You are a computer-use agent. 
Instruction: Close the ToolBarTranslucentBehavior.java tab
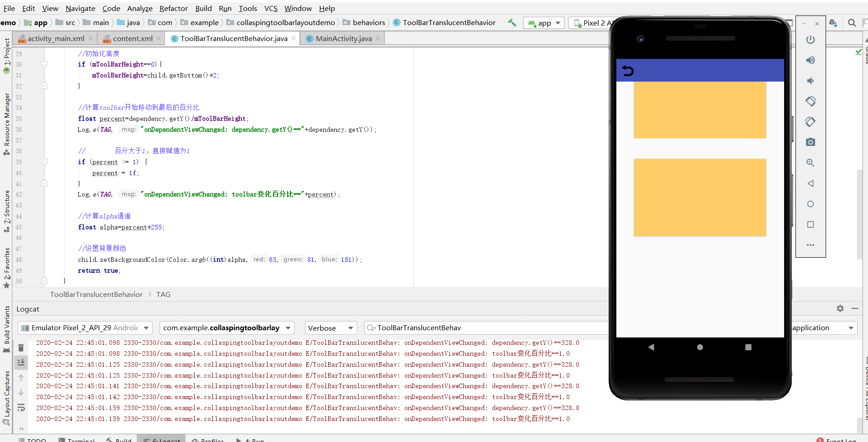click(x=294, y=39)
